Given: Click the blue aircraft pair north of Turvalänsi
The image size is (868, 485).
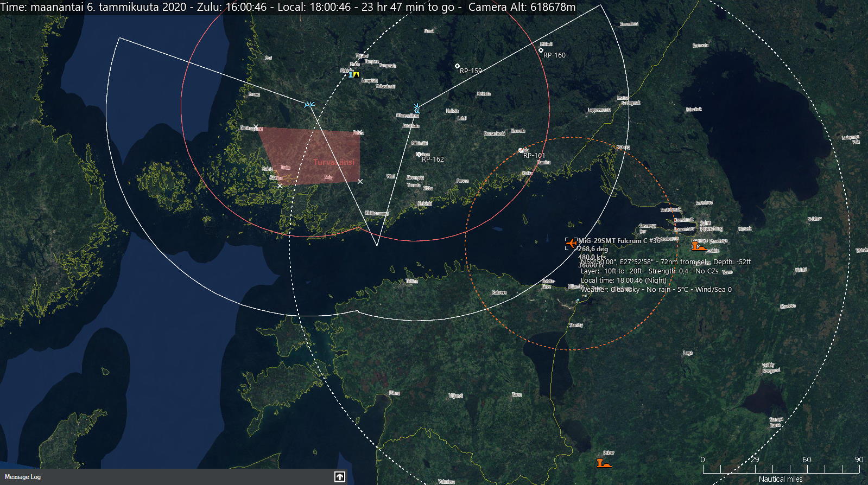Looking at the screenshot, I should click(309, 104).
